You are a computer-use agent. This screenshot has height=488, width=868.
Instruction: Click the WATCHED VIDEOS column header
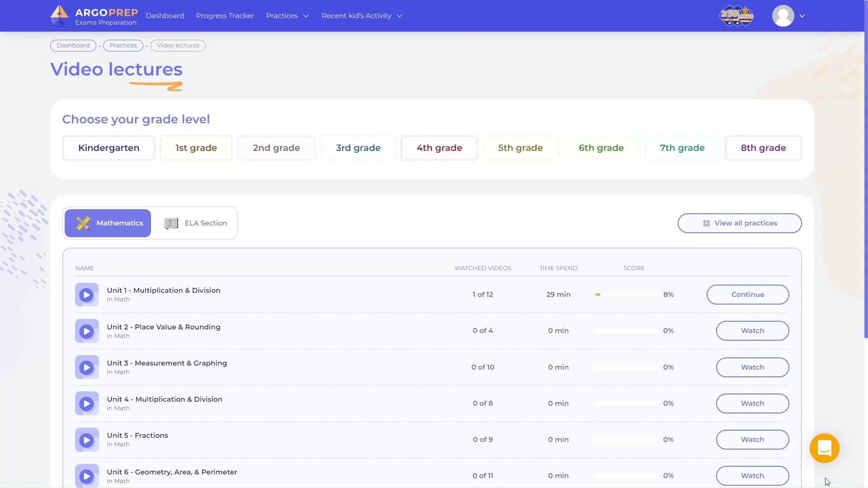[483, 268]
